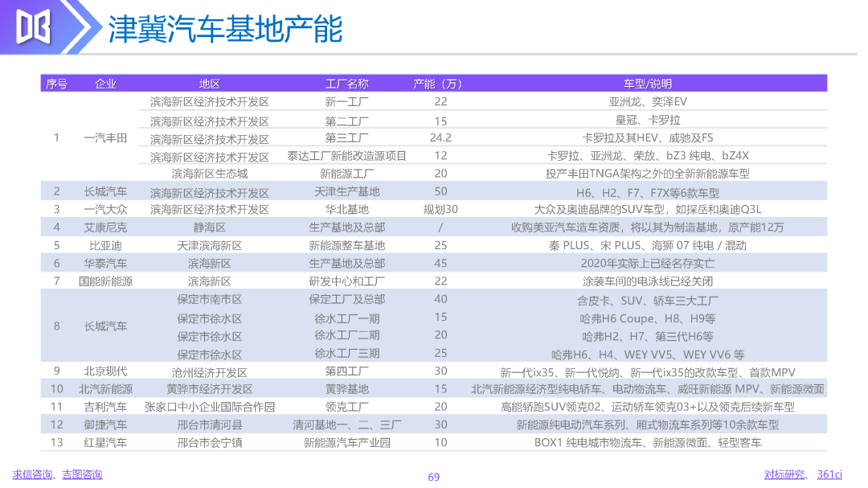Select the 徐水工厂一期 cell
This screenshot has width=868, height=488.
346,318
